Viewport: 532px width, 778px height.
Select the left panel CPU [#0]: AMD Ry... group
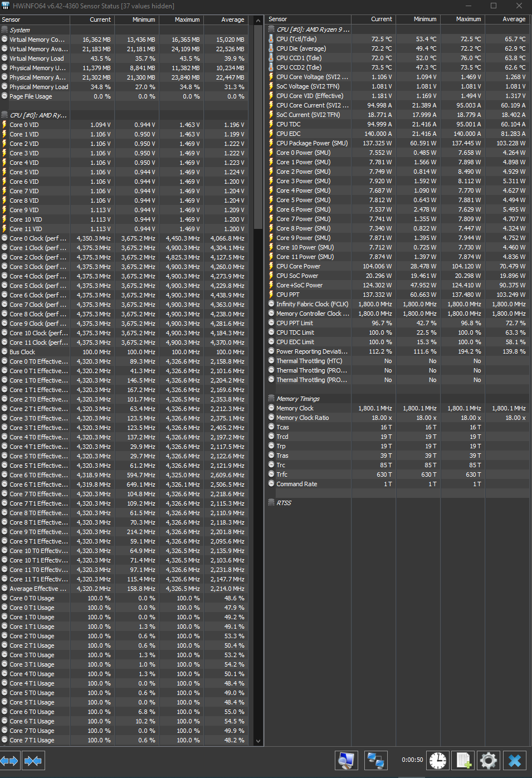(123, 115)
